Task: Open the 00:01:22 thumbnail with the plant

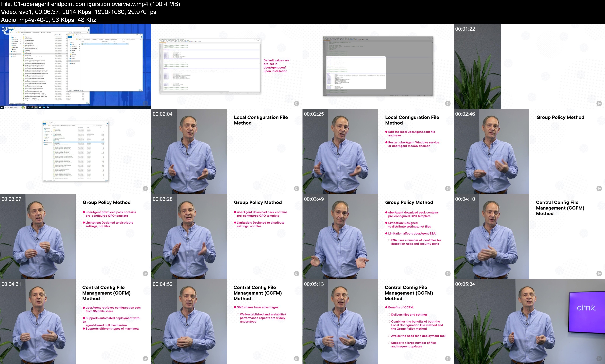Action: pos(529,66)
